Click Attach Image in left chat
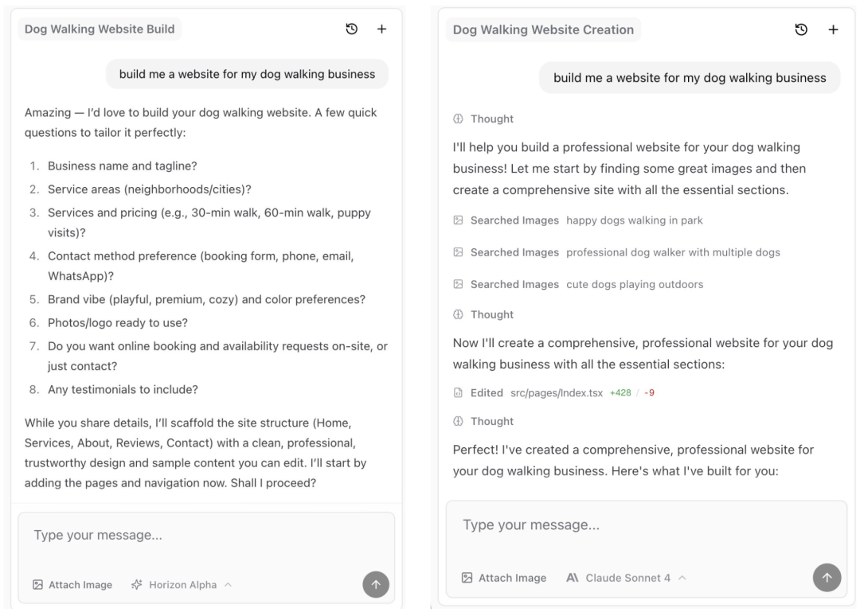Image resolution: width=860 pixels, height=616 pixels. (72, 585)
